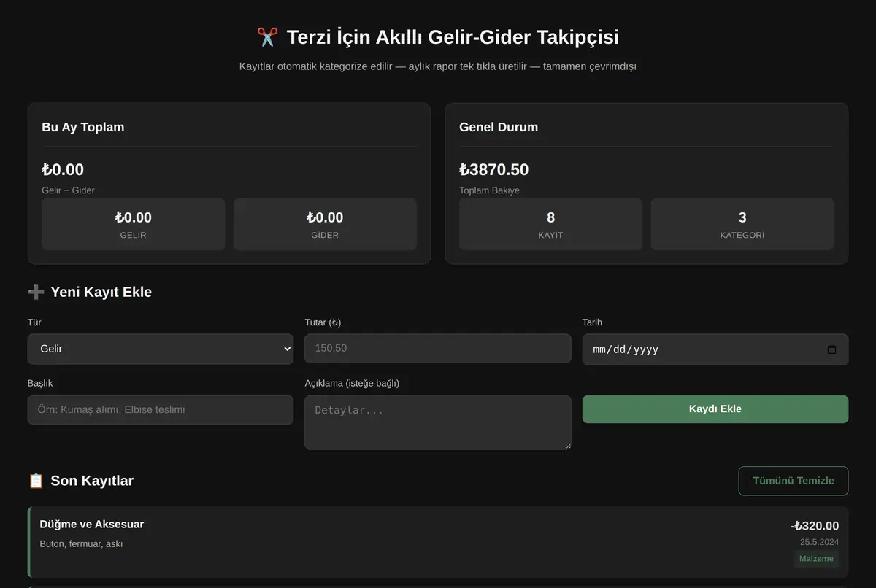Click the Başlık title input field
Screen dimensions: 876x588
coord(161,409)
